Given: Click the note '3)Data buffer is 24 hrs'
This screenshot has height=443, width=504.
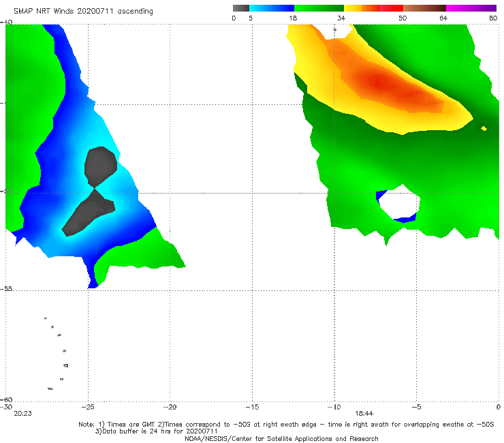Looking at the screenshot, I should pos(156,431).
